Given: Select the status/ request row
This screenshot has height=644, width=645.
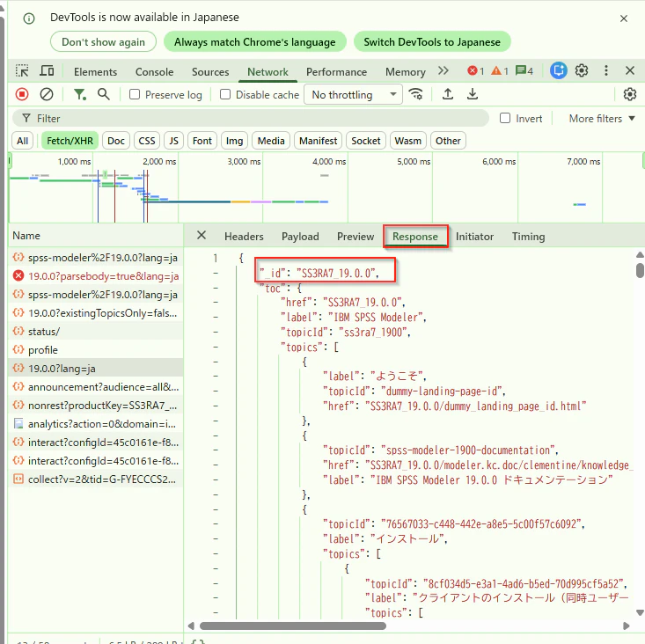Looking at the screenshot, I should tap(95, 332).
